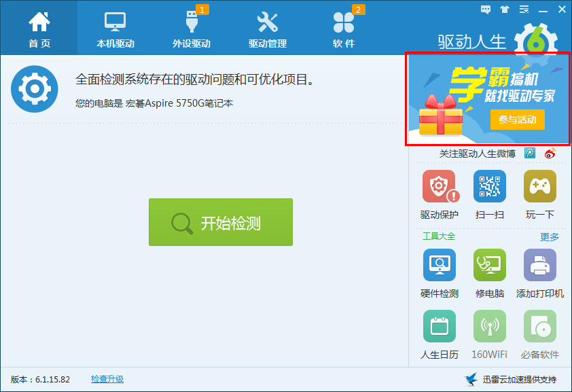This screenshot has height=392, width=572.
Task: Click the 工具大全 heading
Action: 439,236
